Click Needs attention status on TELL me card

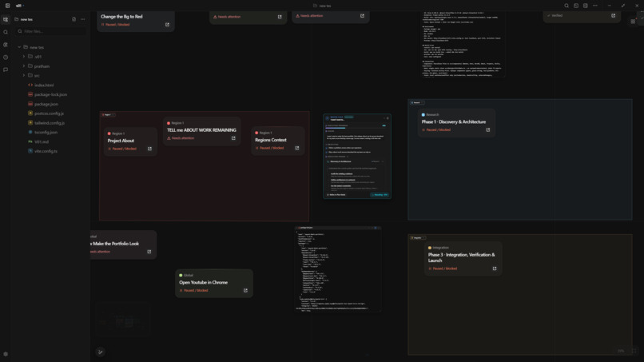pos(181,138)
